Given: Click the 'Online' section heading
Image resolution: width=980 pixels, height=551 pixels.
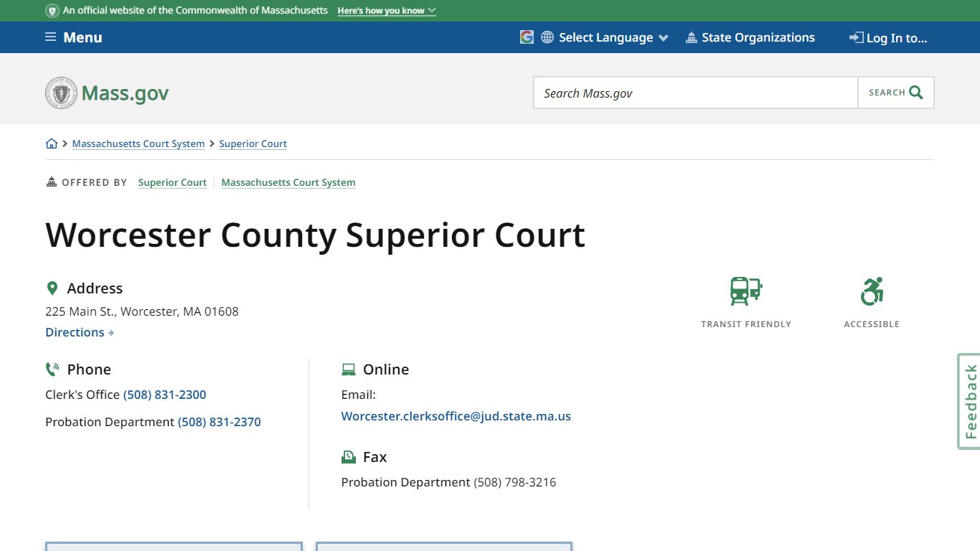Looking at the screenshot, I should (386, 369).
